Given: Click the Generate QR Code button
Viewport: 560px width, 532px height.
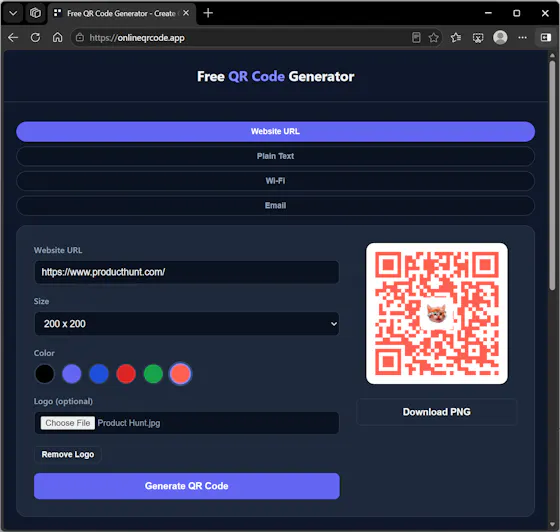Looking at the screenshot, I should coord(187,486).
